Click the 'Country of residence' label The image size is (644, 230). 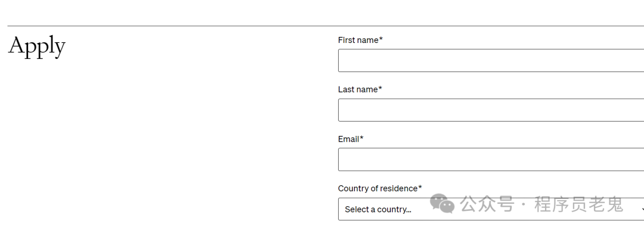tap(378, 188)
